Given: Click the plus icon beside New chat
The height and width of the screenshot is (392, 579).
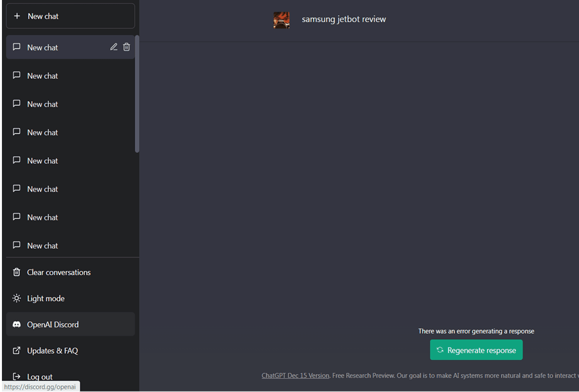Looking at the screenshot, I should (17, 16).
